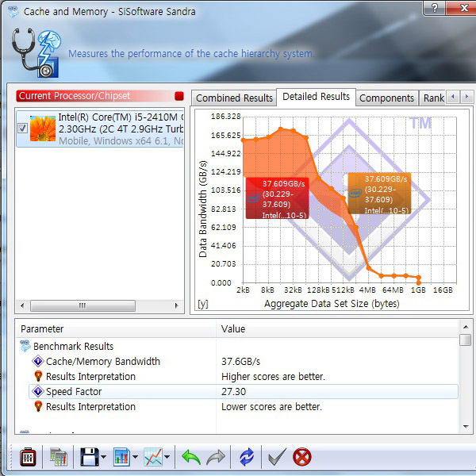Click the 27.30 speed factor value
This screenshot has height=476, width=476.
click(233, 392)
